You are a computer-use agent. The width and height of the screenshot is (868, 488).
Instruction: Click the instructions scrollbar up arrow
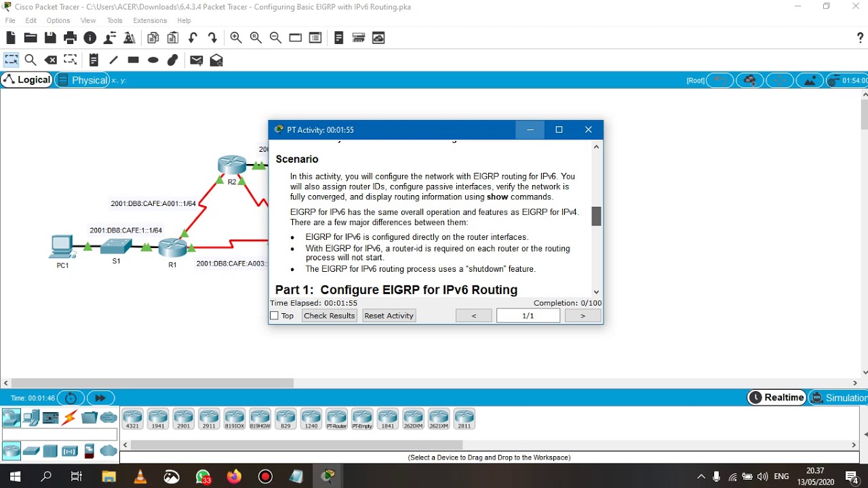coord(596,146)
